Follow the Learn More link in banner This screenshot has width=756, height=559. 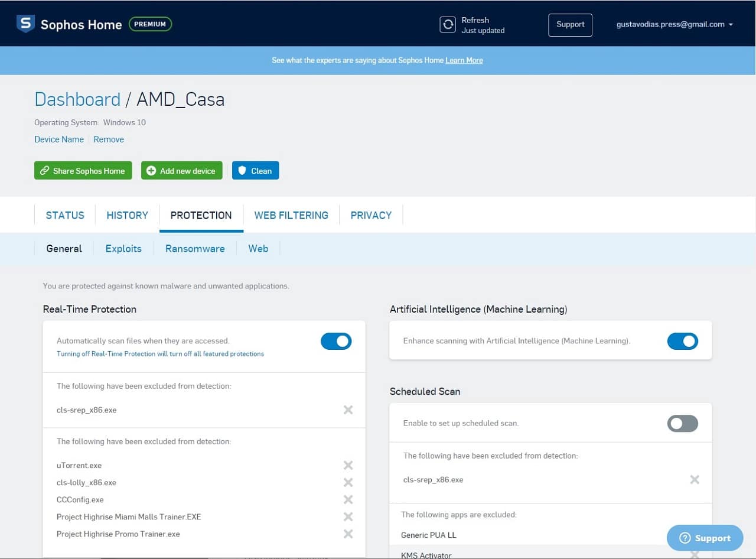464,60
